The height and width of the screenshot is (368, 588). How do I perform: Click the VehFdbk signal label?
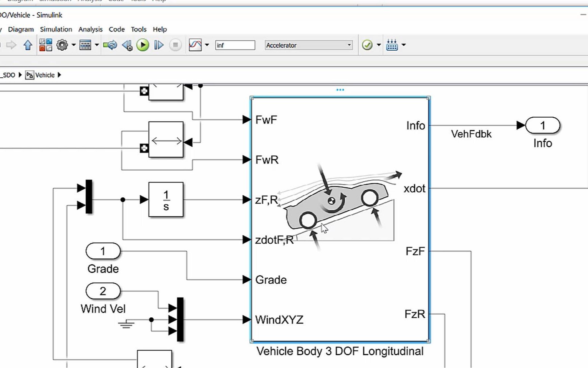(x=471, y=134)
